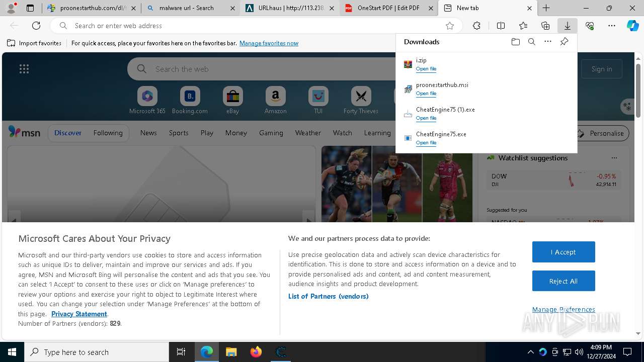
Task: Add this page to favorites star icon
Action: (450, 26)
